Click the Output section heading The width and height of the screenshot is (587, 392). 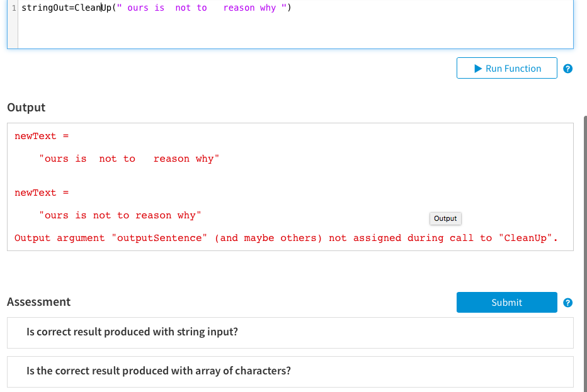pyautogui.click(x=26, y=108)
